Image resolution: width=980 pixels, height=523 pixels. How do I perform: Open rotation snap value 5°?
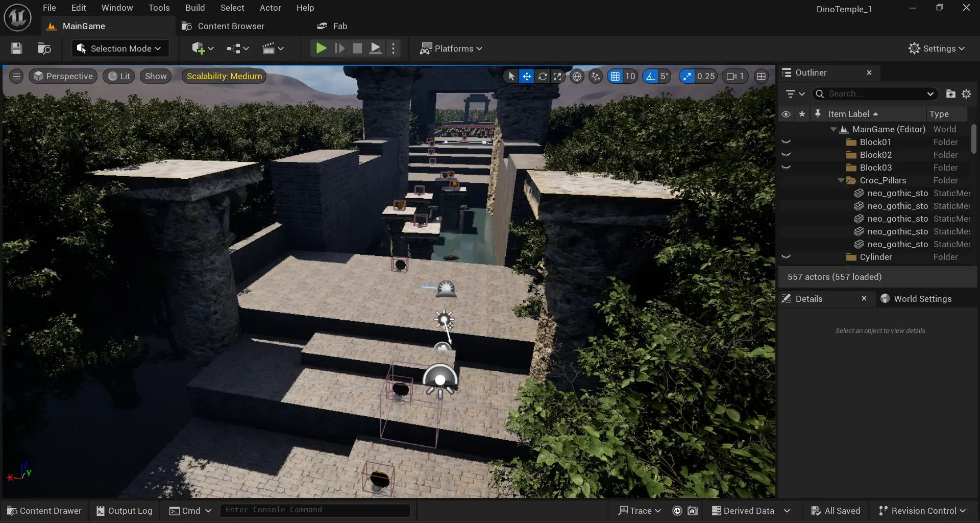click(665, 76)
